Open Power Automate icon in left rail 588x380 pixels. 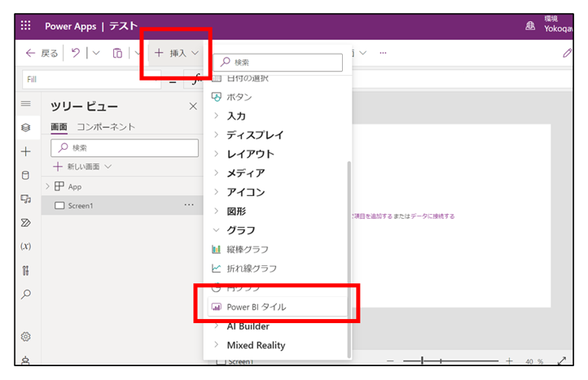(26, 223)
